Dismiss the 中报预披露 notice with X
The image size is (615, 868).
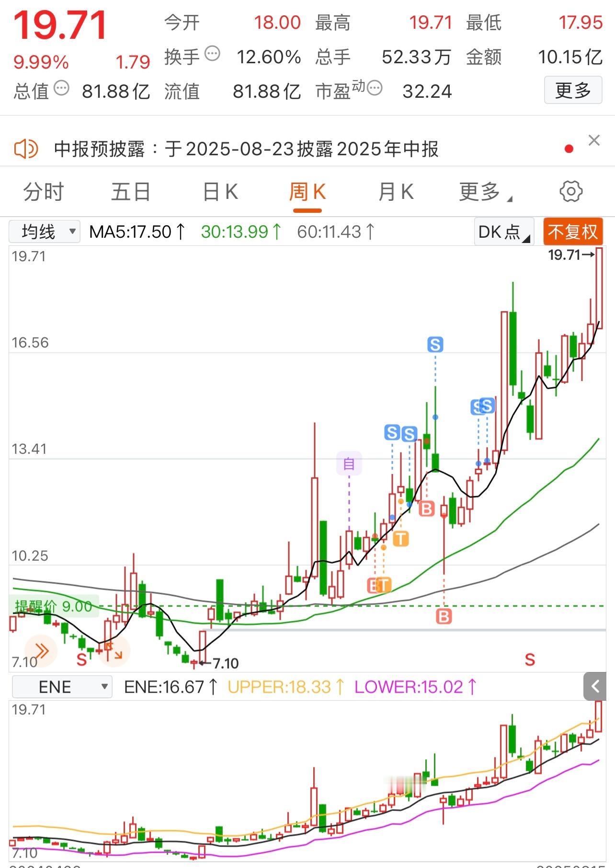point(594,140)
